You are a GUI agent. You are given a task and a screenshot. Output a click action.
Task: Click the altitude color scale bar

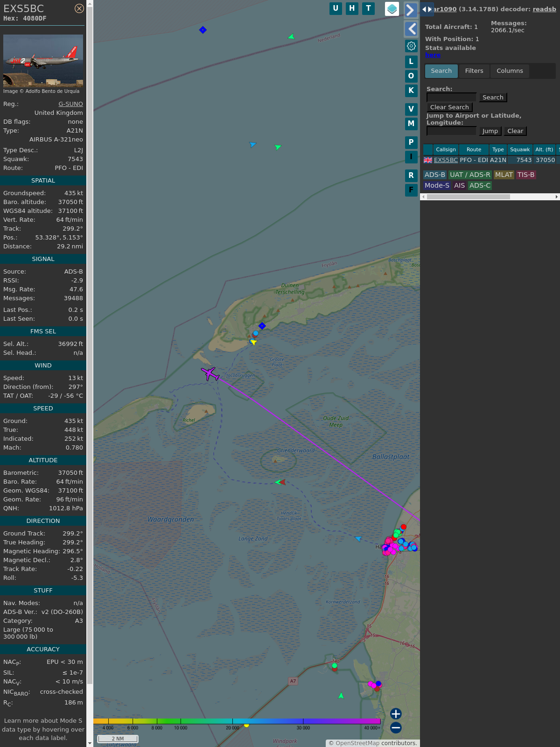click(237, 721)
